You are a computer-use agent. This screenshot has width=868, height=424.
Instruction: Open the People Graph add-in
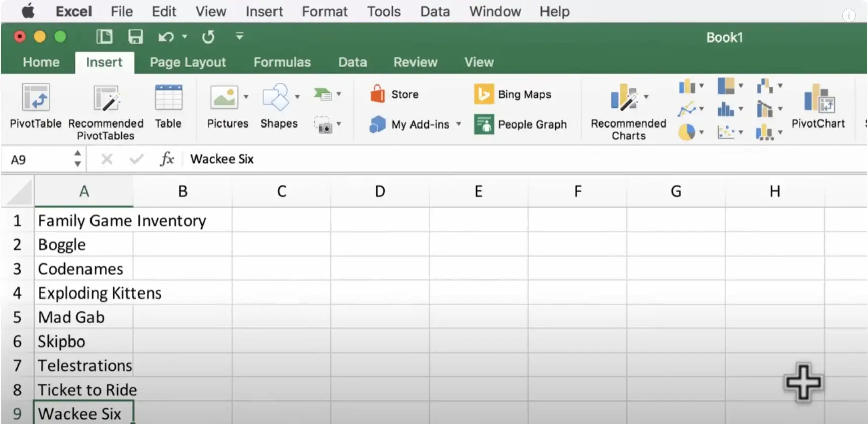click(x=520, y=124)
